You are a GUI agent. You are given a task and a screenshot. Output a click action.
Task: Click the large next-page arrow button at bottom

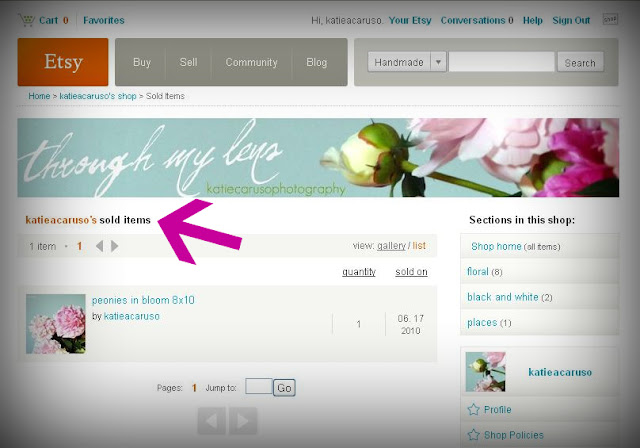[243, 421]
